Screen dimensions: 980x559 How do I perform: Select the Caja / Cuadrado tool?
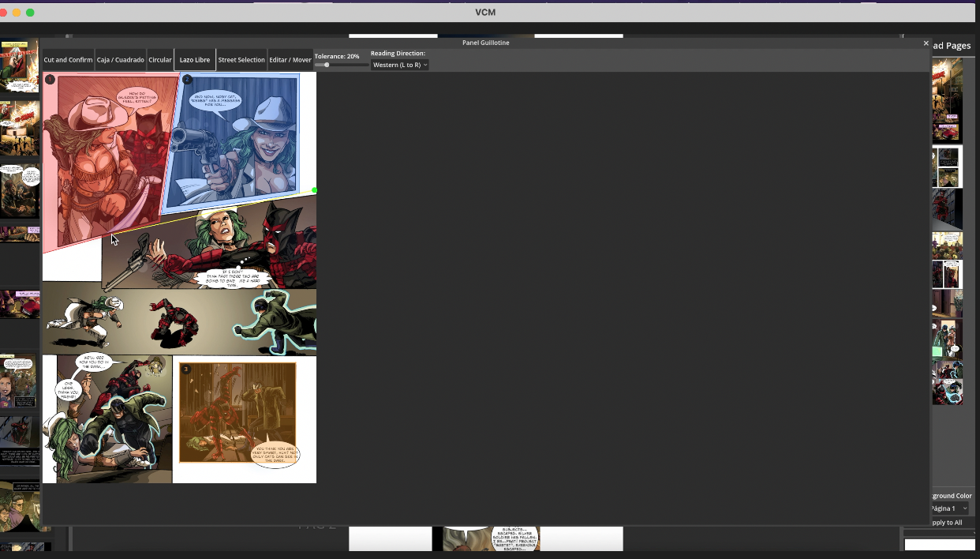pos(121,60)
